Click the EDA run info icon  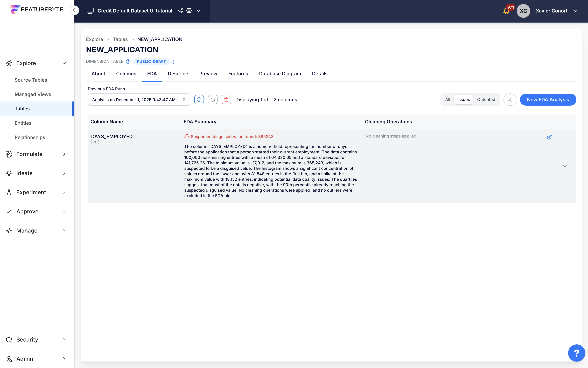(199, 100)
